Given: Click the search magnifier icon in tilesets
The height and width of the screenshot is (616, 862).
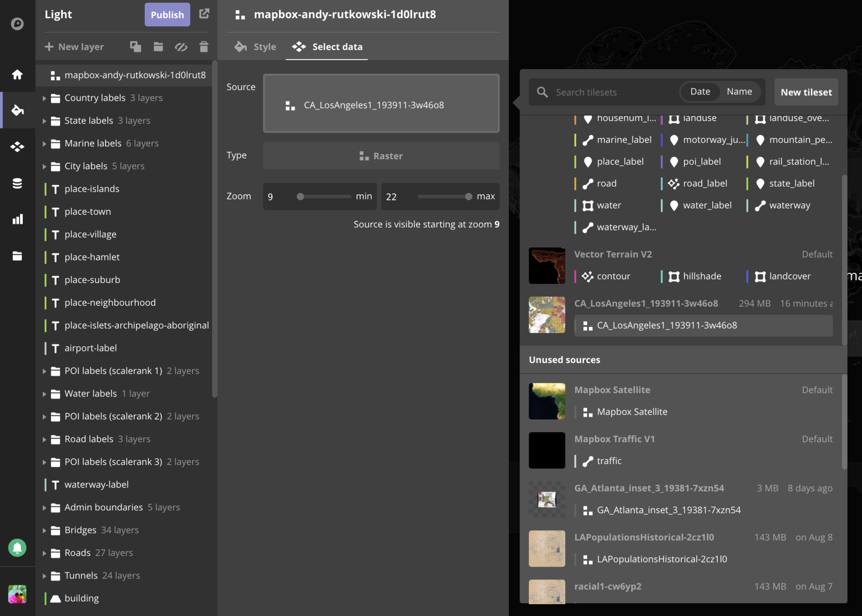Looking at the screenshot, I should coord(542,92).
